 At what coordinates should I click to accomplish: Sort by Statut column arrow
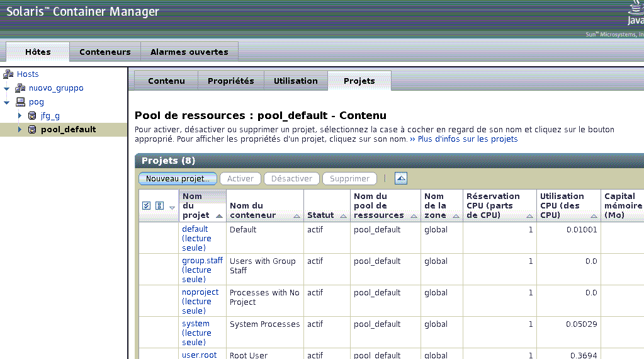click(343, 215)
